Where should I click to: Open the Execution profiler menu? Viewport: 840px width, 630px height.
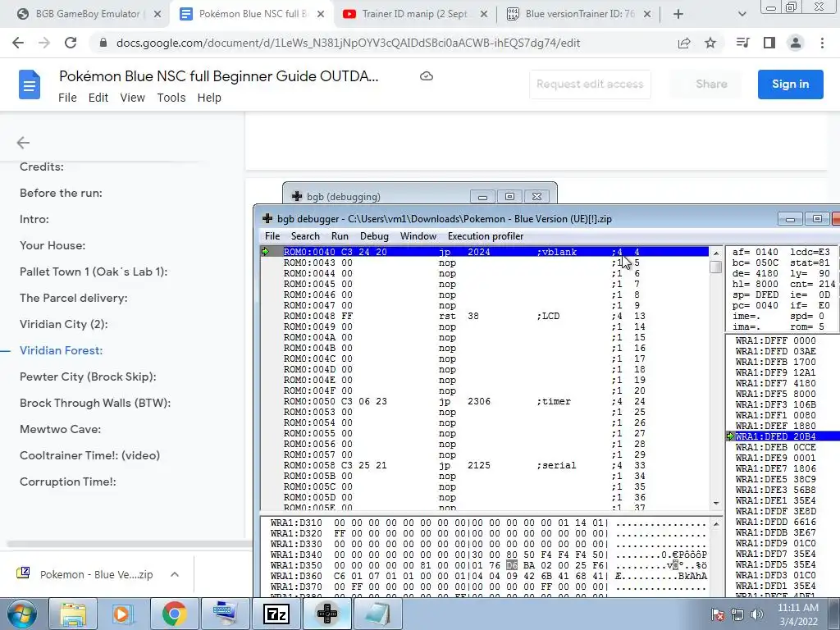point(486,236)
